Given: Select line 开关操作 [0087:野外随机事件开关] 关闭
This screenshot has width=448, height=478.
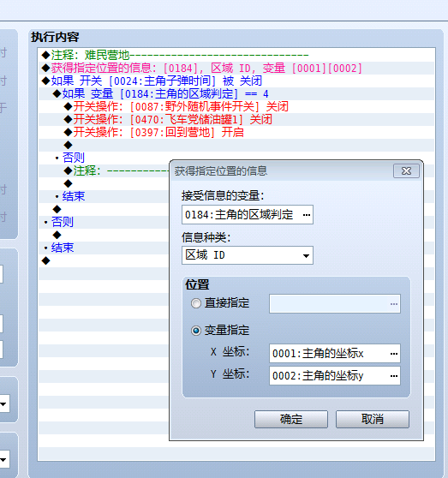Looking at the screenshot, I should tap(236, 107).
